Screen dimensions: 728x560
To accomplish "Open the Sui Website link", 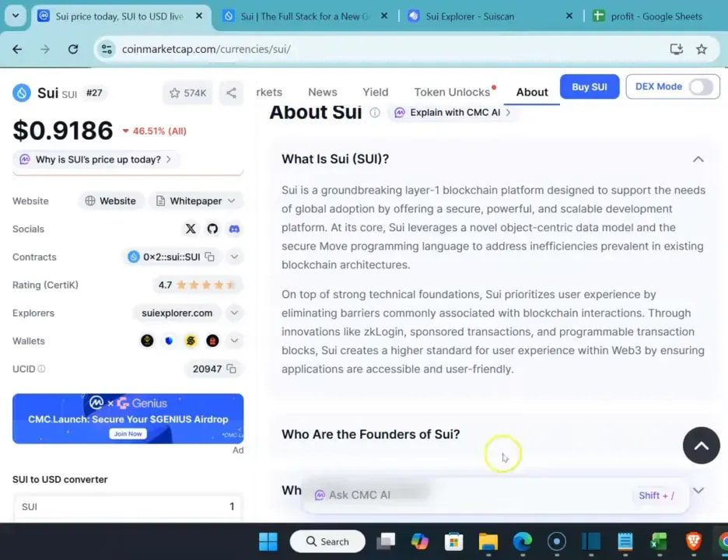I will click(x=110, y=201).
